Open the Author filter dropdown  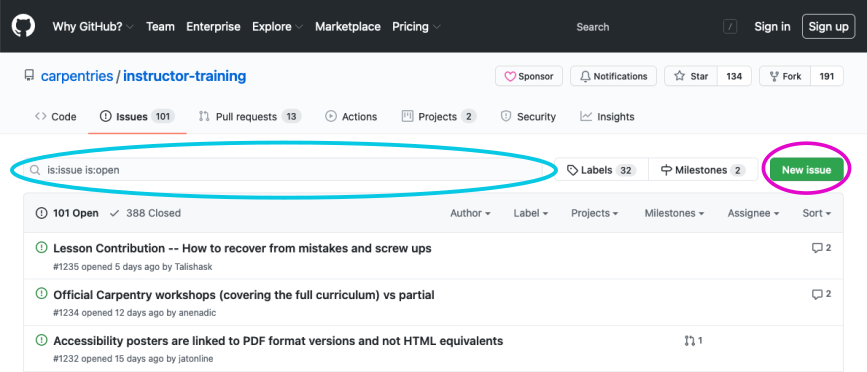click(470, 213)
